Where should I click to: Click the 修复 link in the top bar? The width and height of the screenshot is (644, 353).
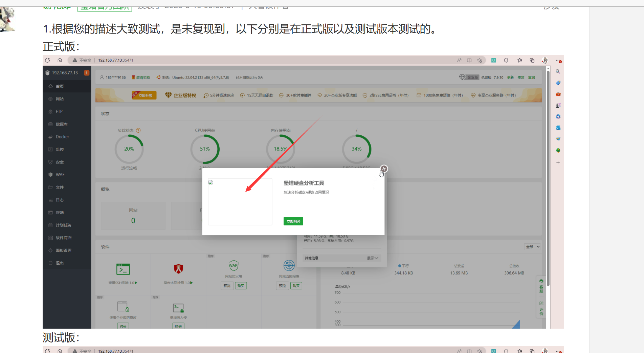click(x=521, y=78)
